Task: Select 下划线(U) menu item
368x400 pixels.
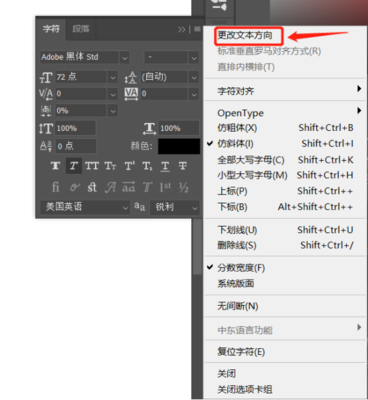Action: 285,230
